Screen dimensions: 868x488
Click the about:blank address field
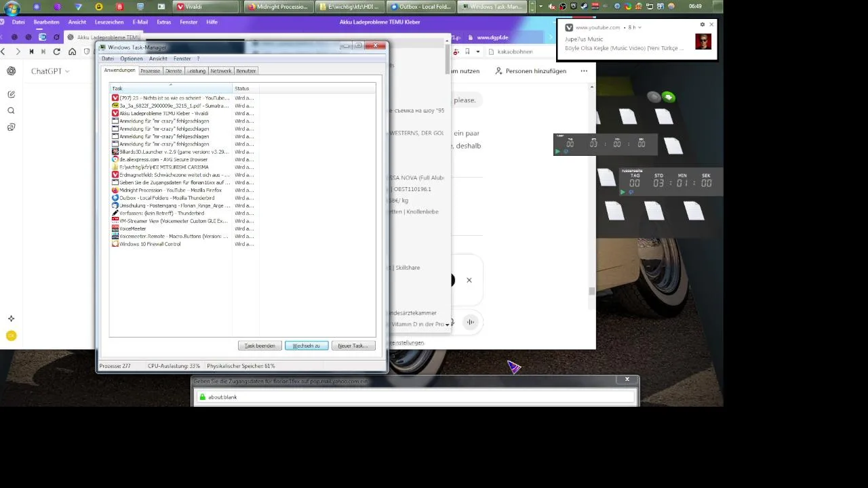pyautogui.click(x=416, y=397)
